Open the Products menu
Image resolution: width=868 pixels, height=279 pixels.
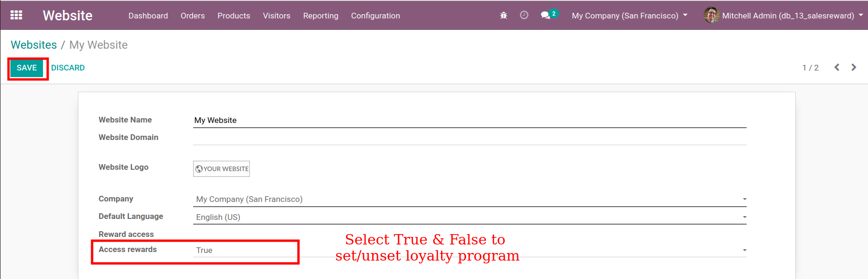pos(234,16)
